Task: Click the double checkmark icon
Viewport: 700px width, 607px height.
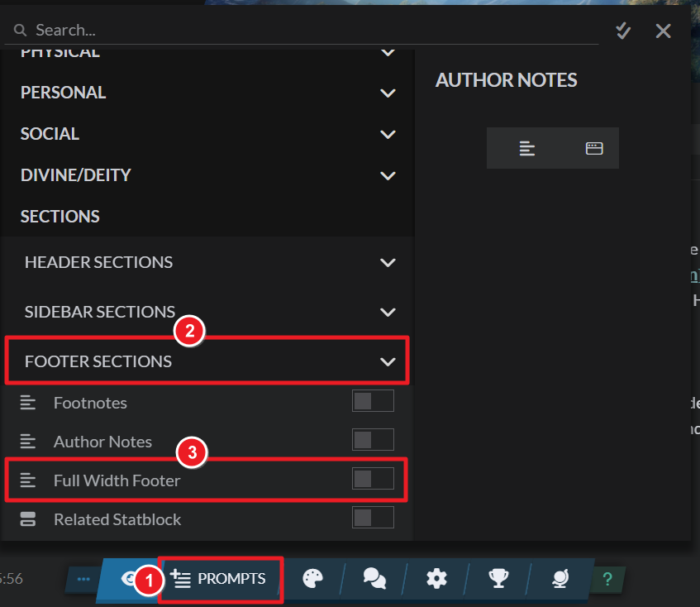Action: pyautogui.click(x=623, y=31)
